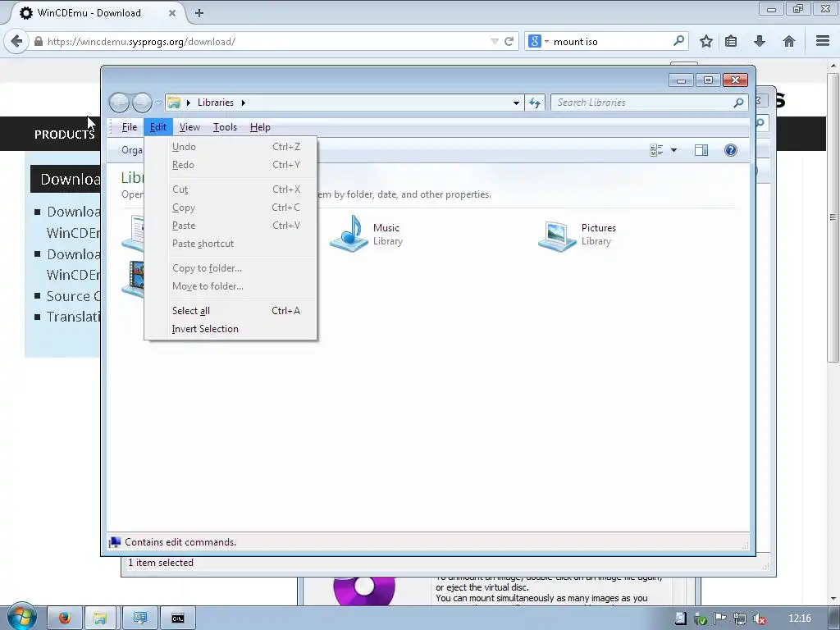
Task: Open Action Center flag tray icon
Action: click(x=719, y=619)
